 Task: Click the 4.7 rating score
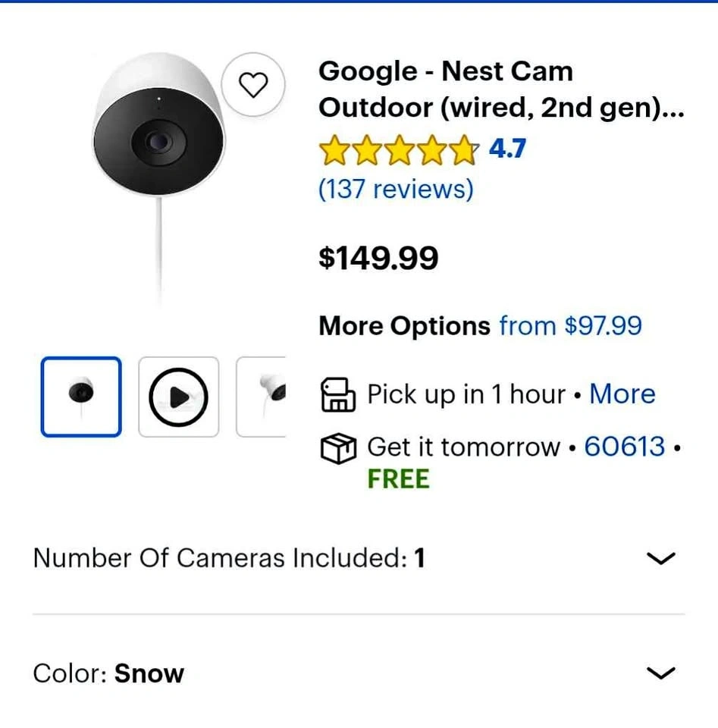pos(507,149)
